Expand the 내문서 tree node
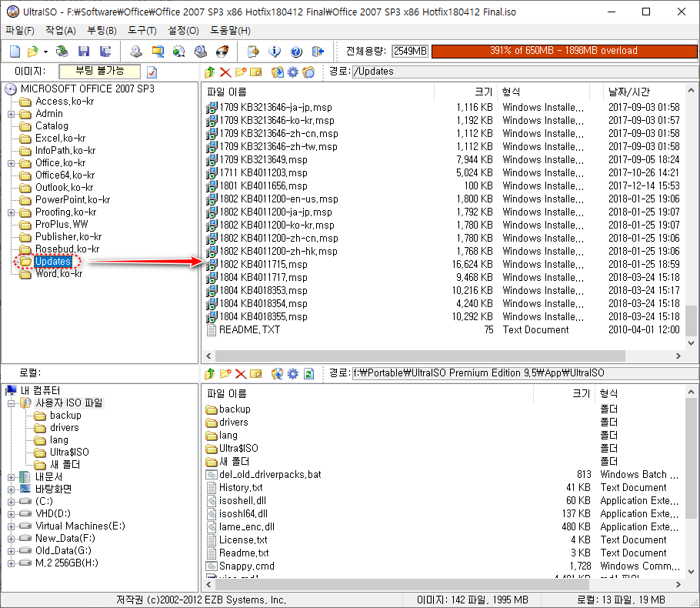 tap(12, 478)
